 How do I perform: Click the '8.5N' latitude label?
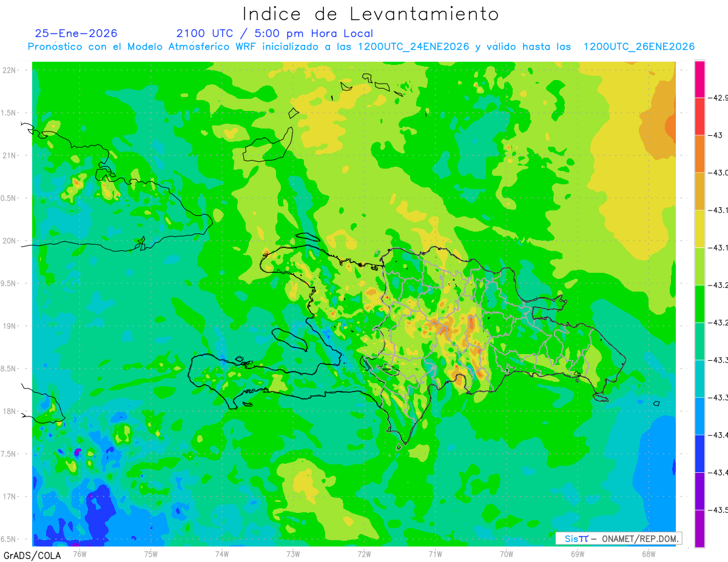(8, 369)
